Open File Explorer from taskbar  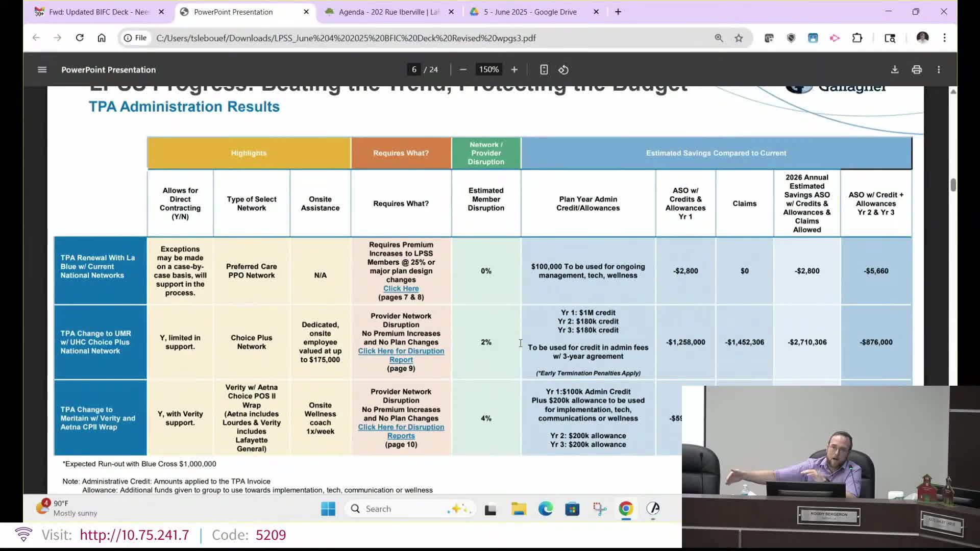point(519,509)
